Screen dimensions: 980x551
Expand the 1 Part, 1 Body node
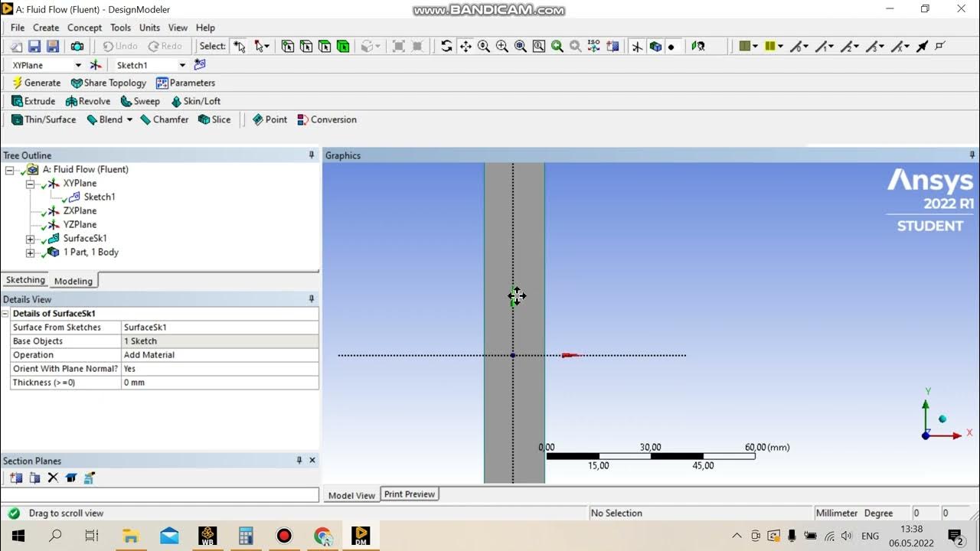coord(31,253)
